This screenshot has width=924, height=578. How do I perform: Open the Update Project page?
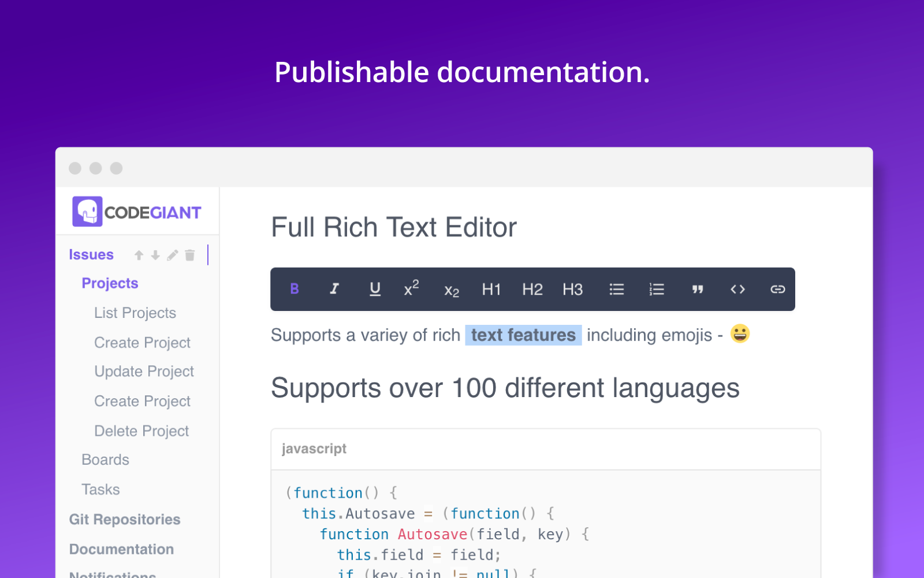coord(144,371)
